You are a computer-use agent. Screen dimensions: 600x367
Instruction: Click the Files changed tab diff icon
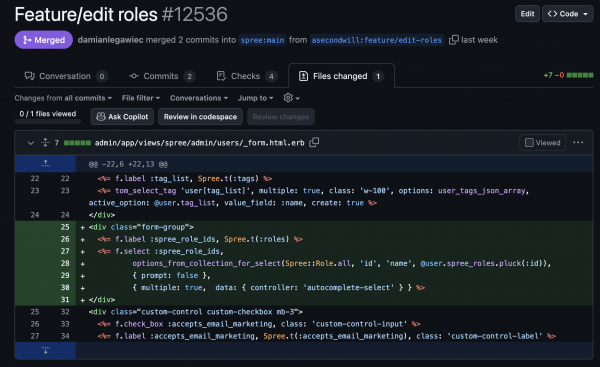click(x=303, y=76)
